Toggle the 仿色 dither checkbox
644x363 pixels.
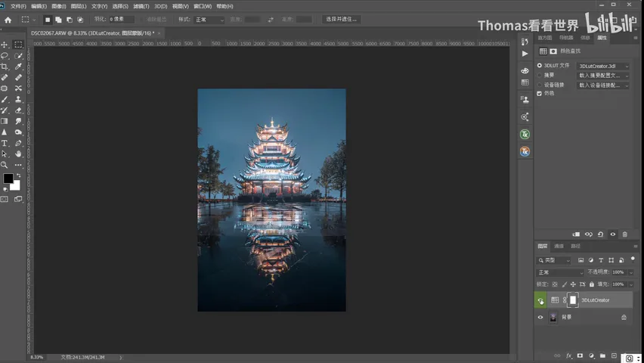click(539, 94)
